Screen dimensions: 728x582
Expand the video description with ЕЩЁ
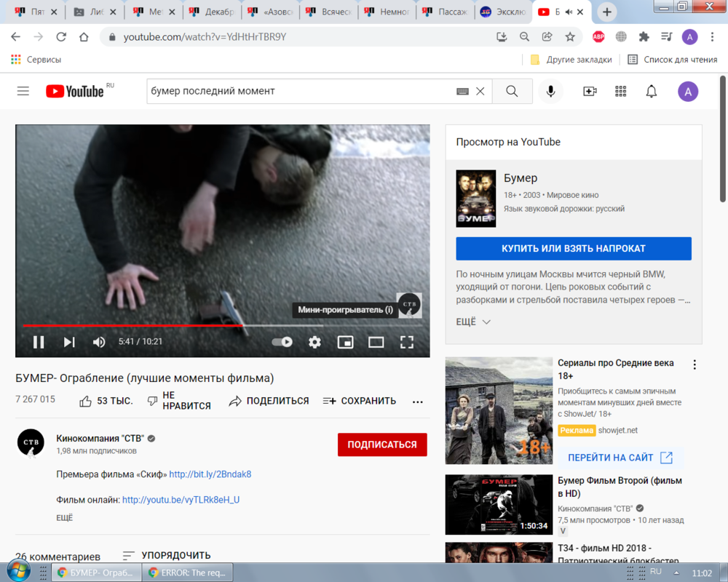click(x=65, y=518)
